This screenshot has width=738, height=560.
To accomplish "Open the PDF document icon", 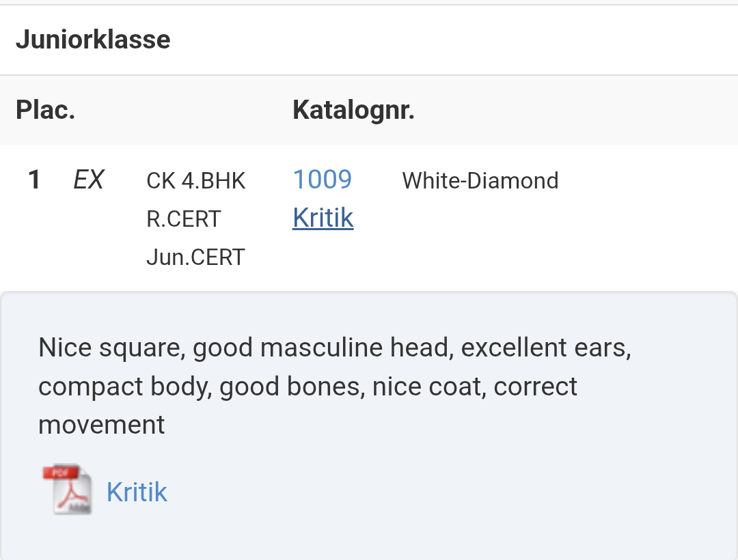I will [67, 489].
